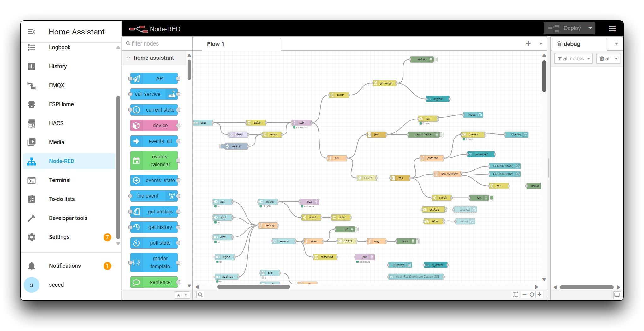Image resolution: width=644 pixels, height=331 pixels.
Task: Open the debug sidebar tab
Action: click(579, 44)
